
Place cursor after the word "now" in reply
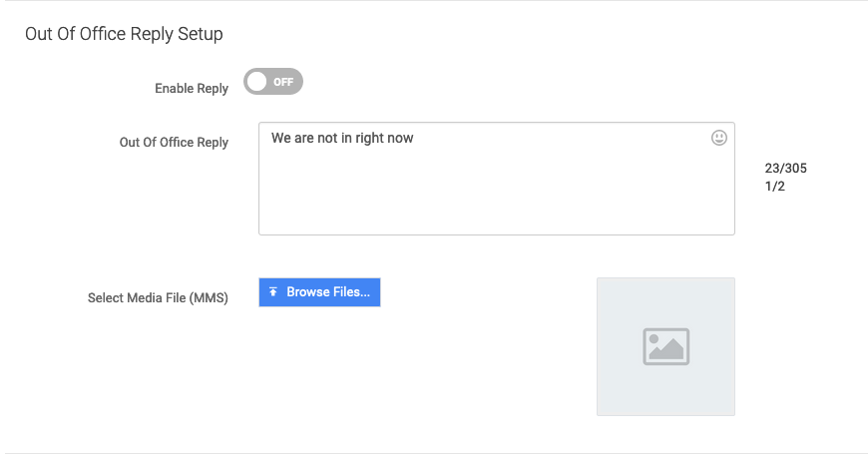tap(415, 139)
